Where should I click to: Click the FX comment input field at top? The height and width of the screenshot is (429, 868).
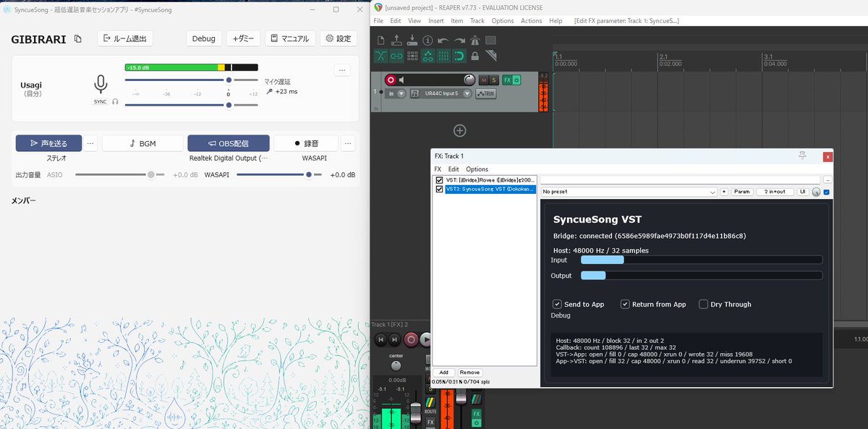click(681, 179)
